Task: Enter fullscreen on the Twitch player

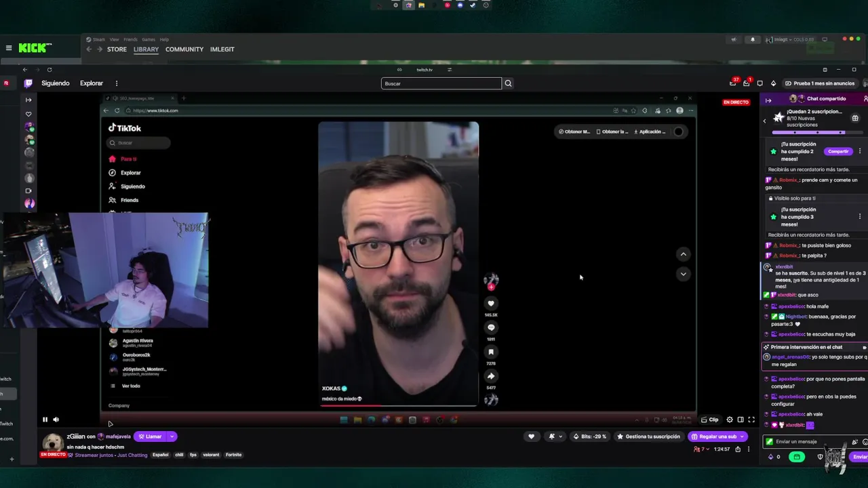Action: pos(751,420)
